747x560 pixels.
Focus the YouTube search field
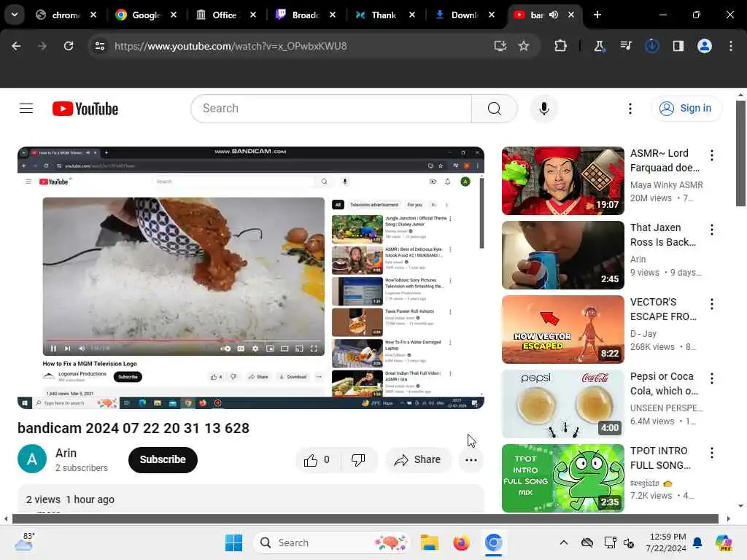pos(331,109)
